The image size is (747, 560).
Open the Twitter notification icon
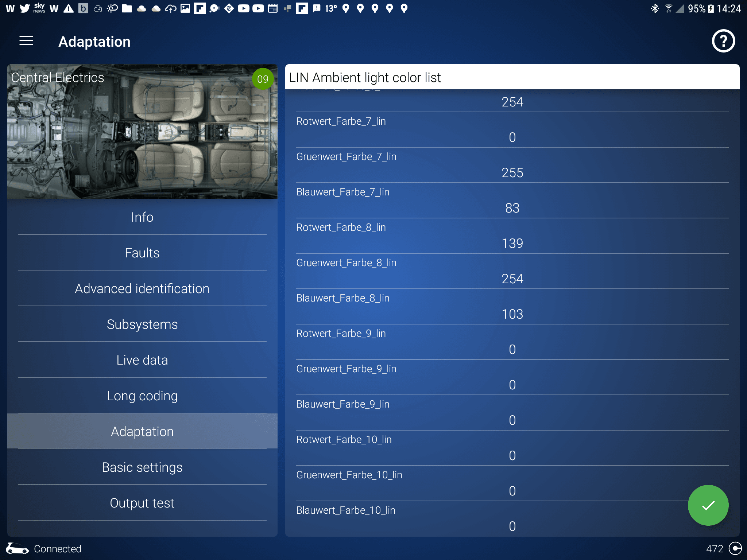[24, 8]
